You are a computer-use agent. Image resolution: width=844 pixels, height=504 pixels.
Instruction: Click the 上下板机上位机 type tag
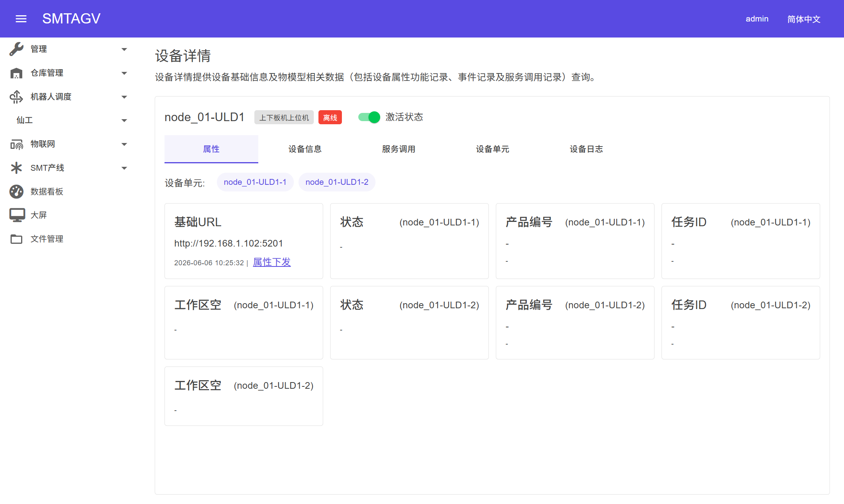(284, 118)
